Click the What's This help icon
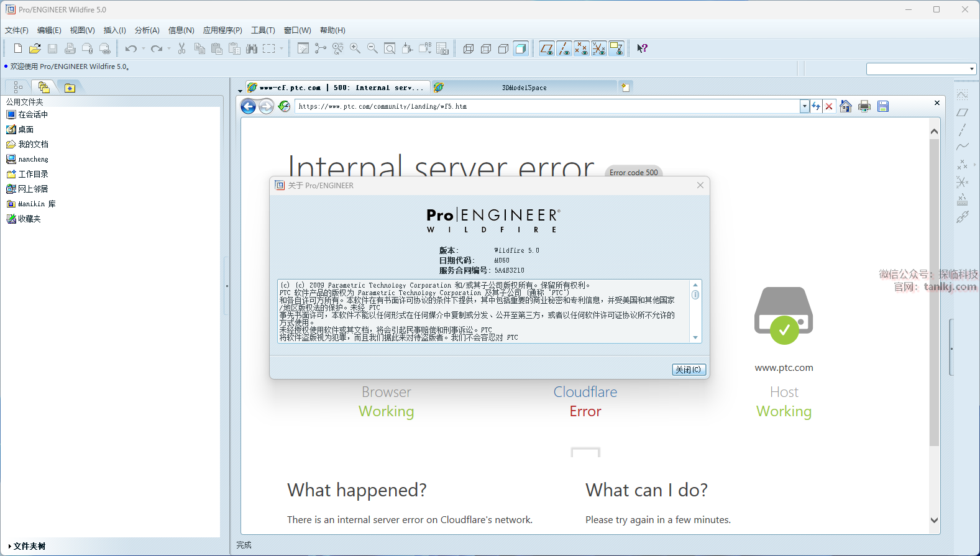980x556 pixels. [642, 48]
